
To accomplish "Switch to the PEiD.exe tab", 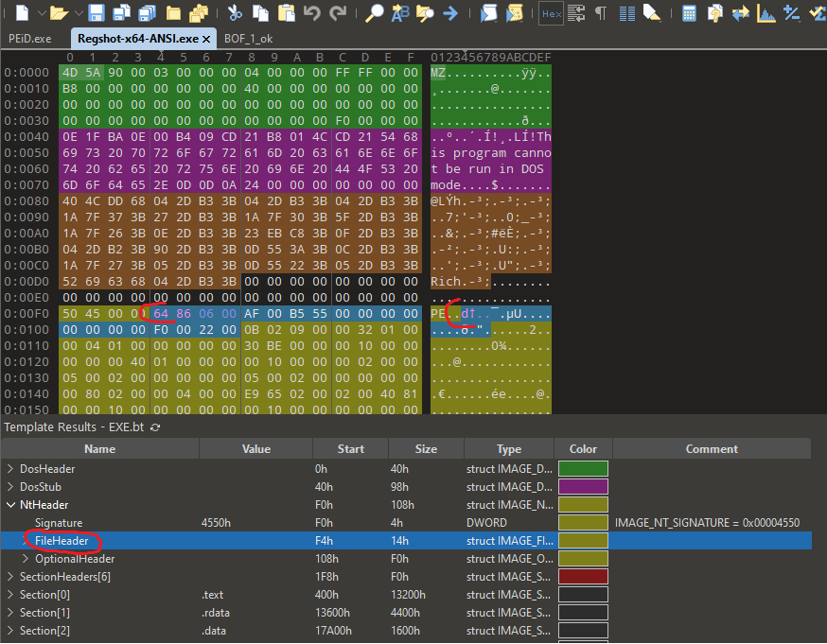I will (x=30, y=39).
